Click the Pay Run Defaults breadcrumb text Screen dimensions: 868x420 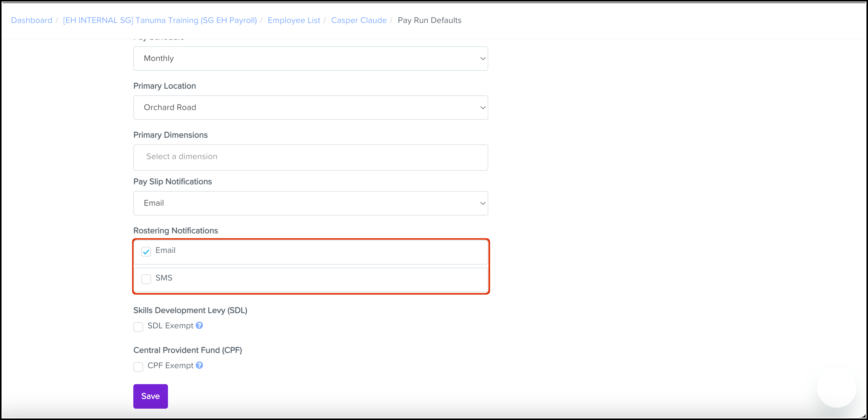click(x=429, y=20)
